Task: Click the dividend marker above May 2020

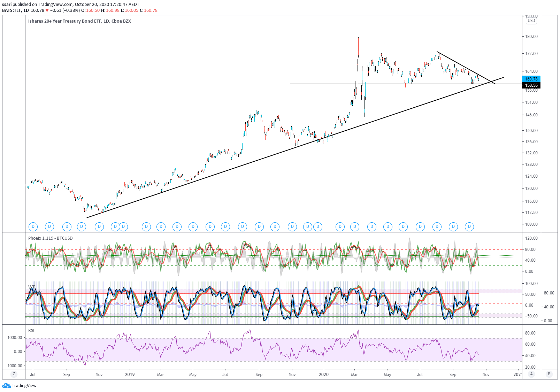Action: pos(388,227)
